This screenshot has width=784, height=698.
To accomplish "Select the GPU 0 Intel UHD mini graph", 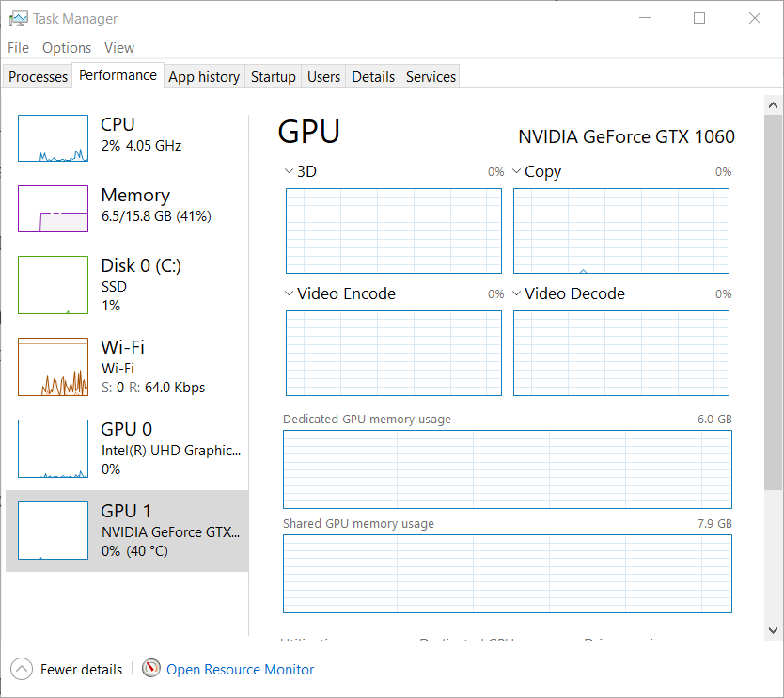I will point(53,449).
